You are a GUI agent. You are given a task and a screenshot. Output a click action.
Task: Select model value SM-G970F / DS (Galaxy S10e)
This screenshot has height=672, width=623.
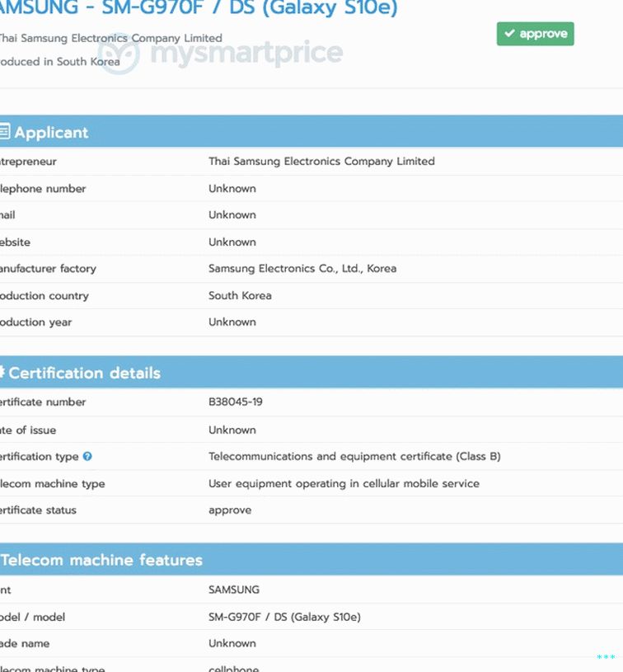pos(284,617)
